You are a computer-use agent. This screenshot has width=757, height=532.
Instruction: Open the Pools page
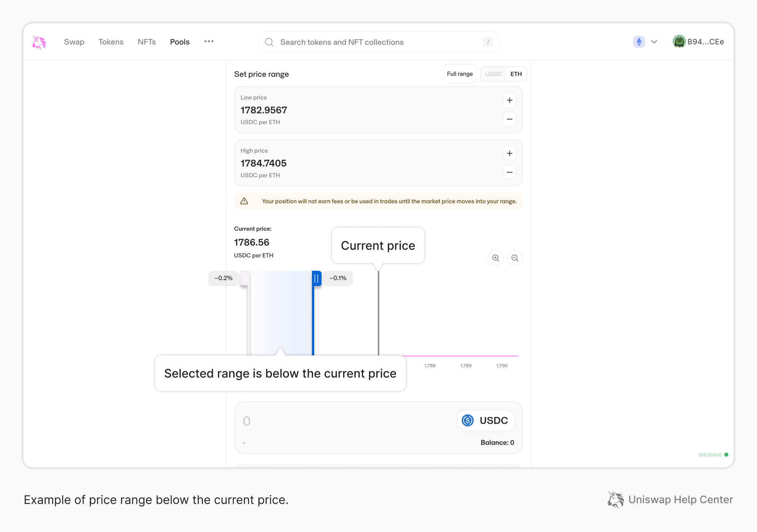point(180,42)
